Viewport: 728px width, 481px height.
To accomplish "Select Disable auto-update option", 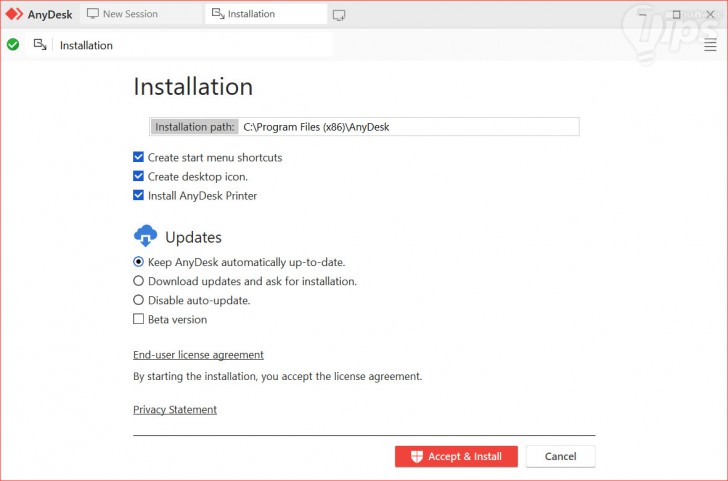I will 138,300.
